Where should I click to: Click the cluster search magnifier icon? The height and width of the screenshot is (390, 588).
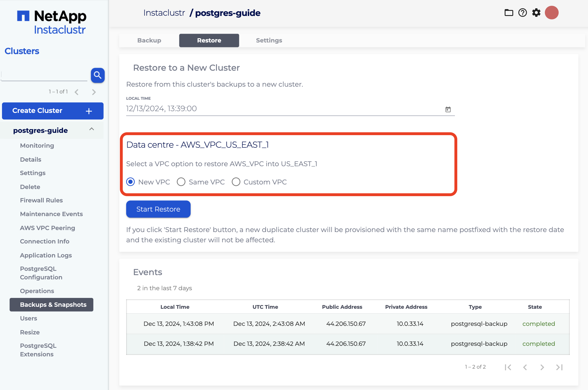(98, 75)
